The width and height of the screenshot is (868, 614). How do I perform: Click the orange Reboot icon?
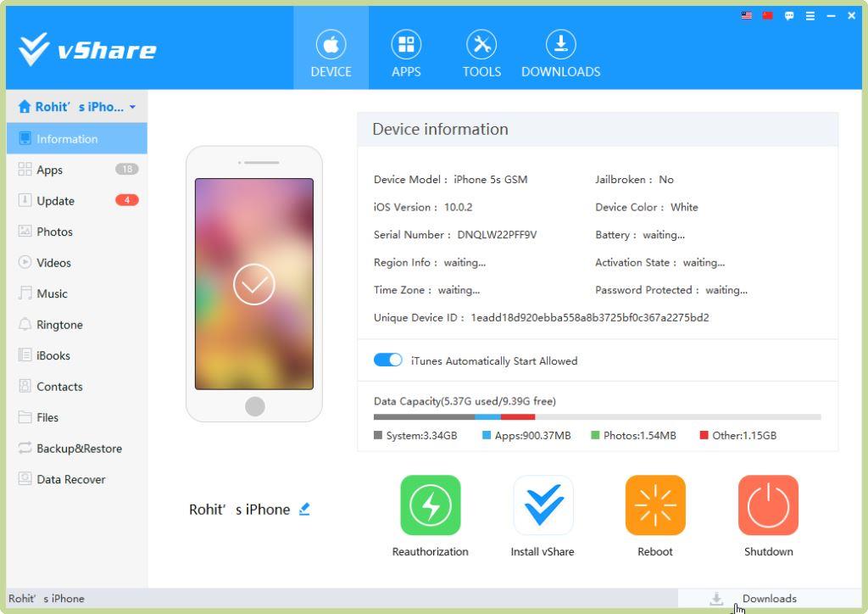[x=655, y=505]
